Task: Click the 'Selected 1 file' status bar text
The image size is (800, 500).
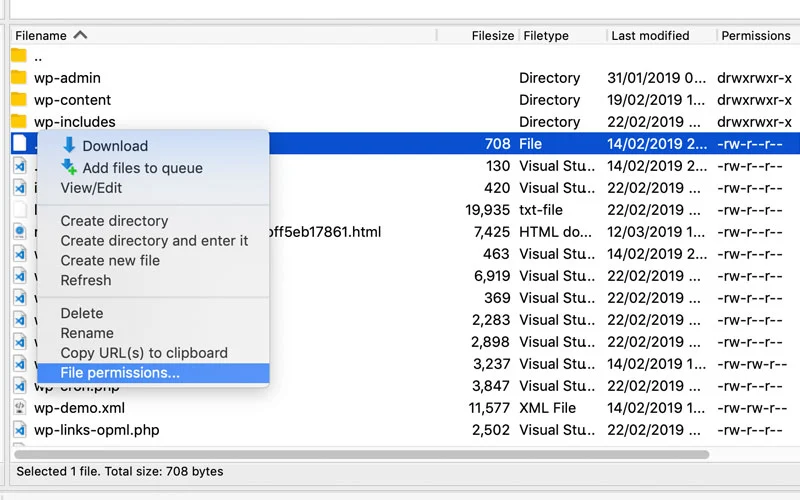Action: 119,471
